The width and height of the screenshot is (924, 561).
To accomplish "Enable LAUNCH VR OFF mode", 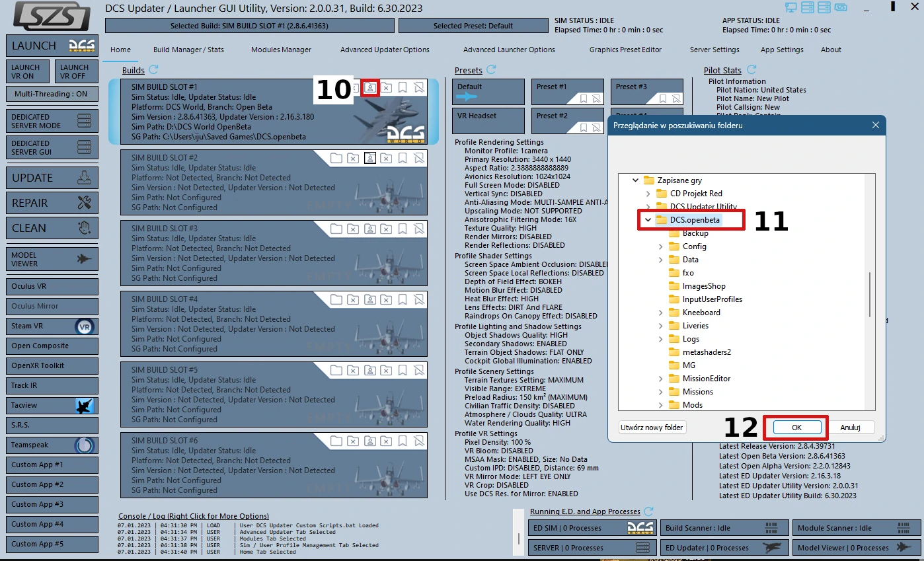I will click(x=76, y=71).
